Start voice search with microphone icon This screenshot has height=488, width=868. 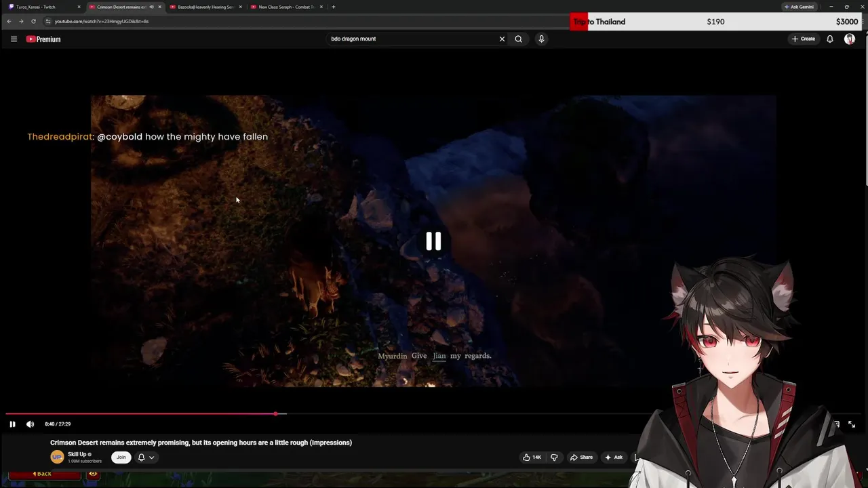click(x=541, y=39)
